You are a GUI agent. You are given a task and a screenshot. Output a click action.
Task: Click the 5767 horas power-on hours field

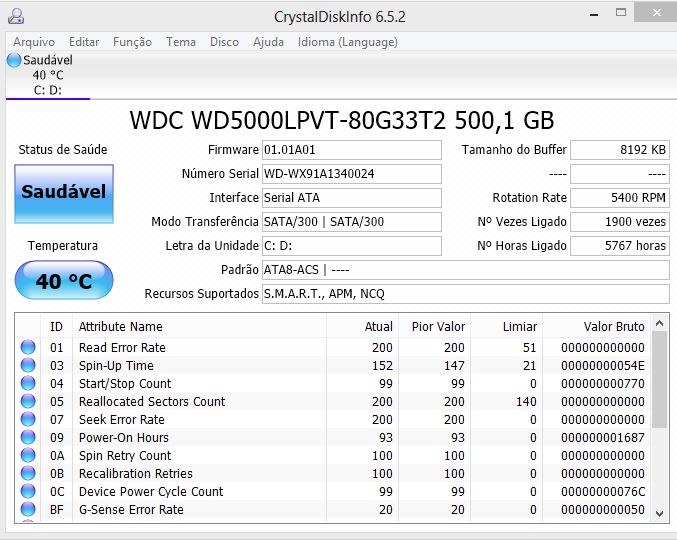click(x=620, y=246)
